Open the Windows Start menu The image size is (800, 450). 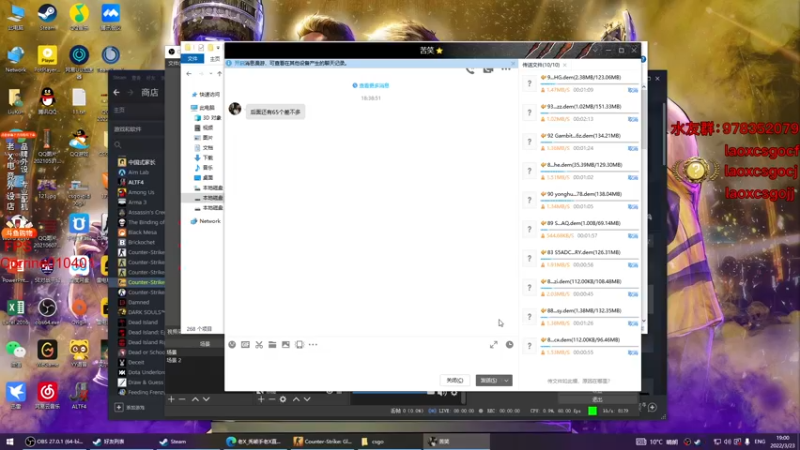point(10,441)
